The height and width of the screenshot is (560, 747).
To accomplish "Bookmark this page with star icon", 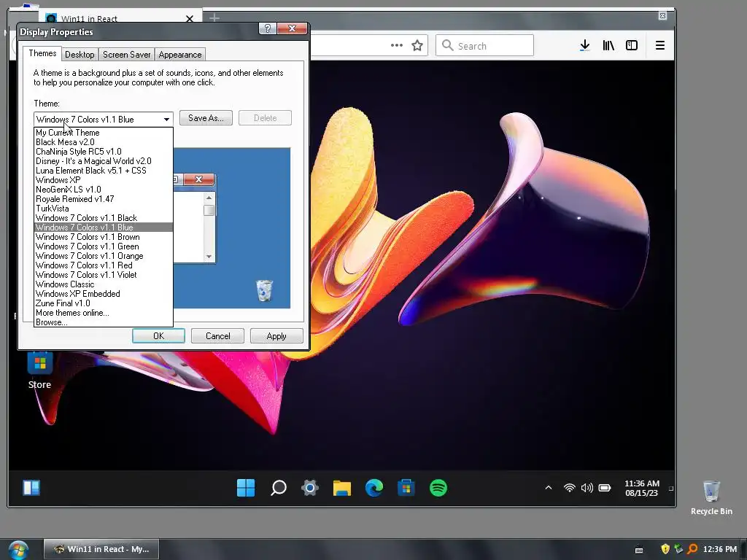I will coord(417,46).
